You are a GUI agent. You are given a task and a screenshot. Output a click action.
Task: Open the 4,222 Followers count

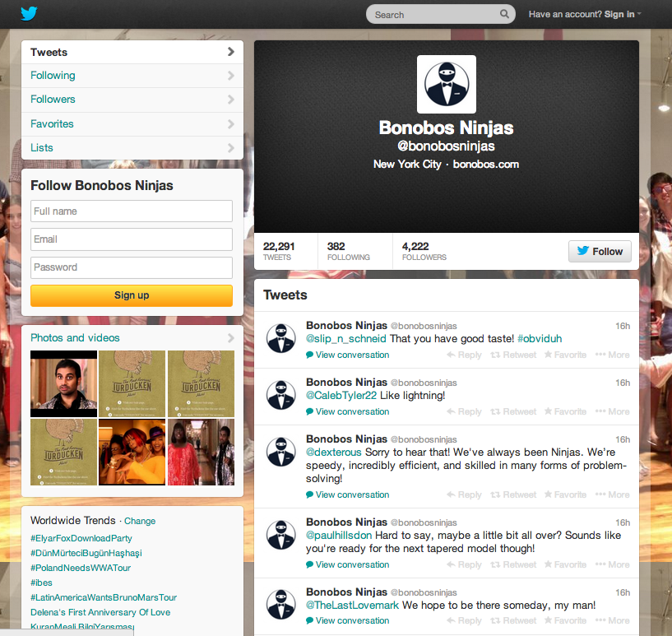[x=424, y=251]
